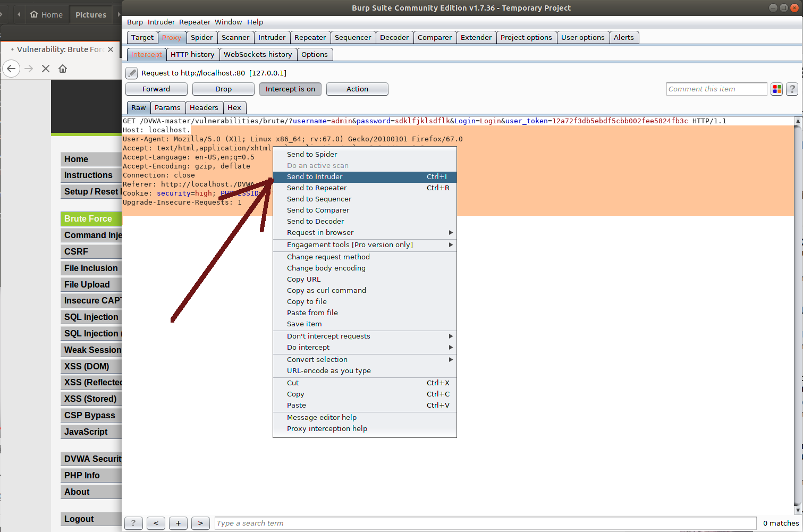The image size is (803, 532).
Task: Open the Window menu
Action: 229,22
